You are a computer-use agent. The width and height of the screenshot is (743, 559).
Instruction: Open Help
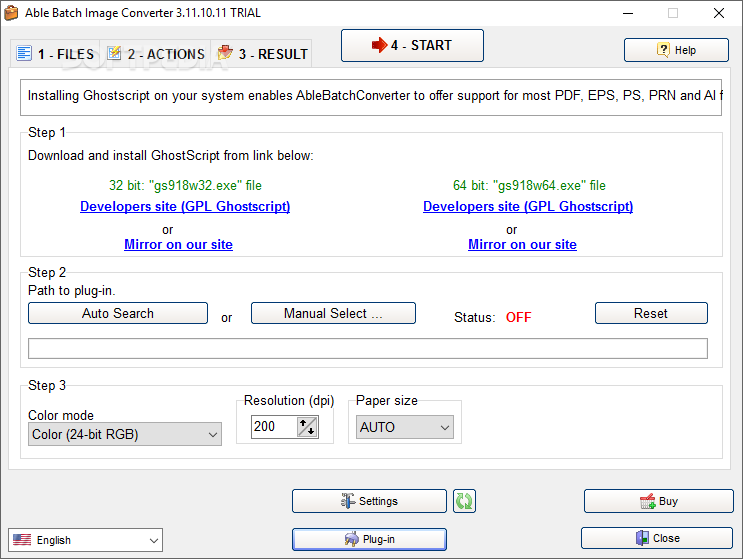[x=676, y=50]
